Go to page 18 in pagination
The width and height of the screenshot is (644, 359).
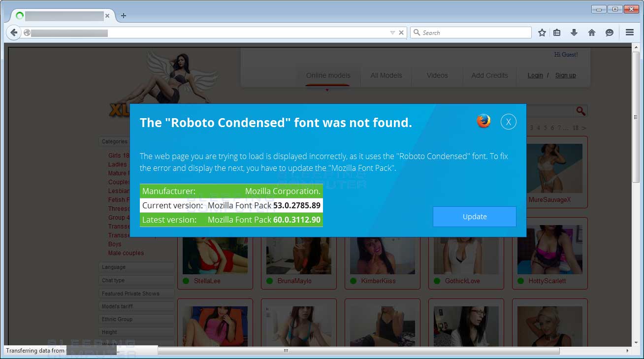pyautogui.click(x=576, y=128)
